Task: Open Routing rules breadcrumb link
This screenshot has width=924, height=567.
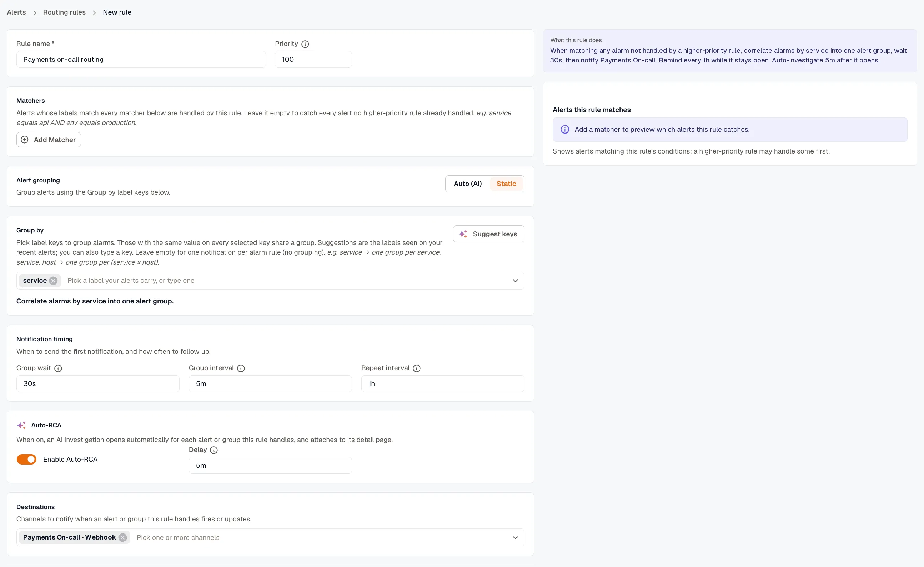Action: point(65,12)
